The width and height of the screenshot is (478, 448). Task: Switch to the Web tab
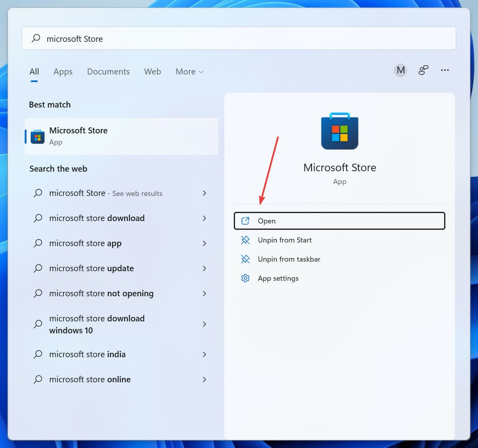(153, 72)
